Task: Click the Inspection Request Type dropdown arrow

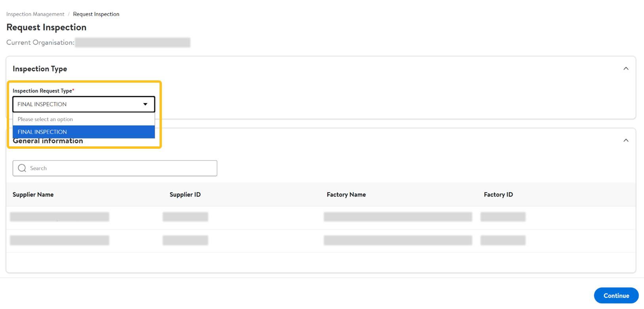Action: click(x=145, y=104)
